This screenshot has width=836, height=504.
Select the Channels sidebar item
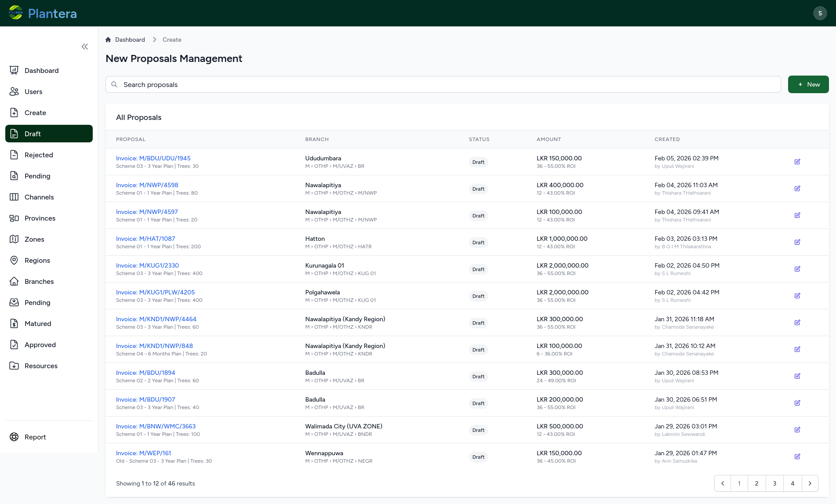(x=39, y=197)
